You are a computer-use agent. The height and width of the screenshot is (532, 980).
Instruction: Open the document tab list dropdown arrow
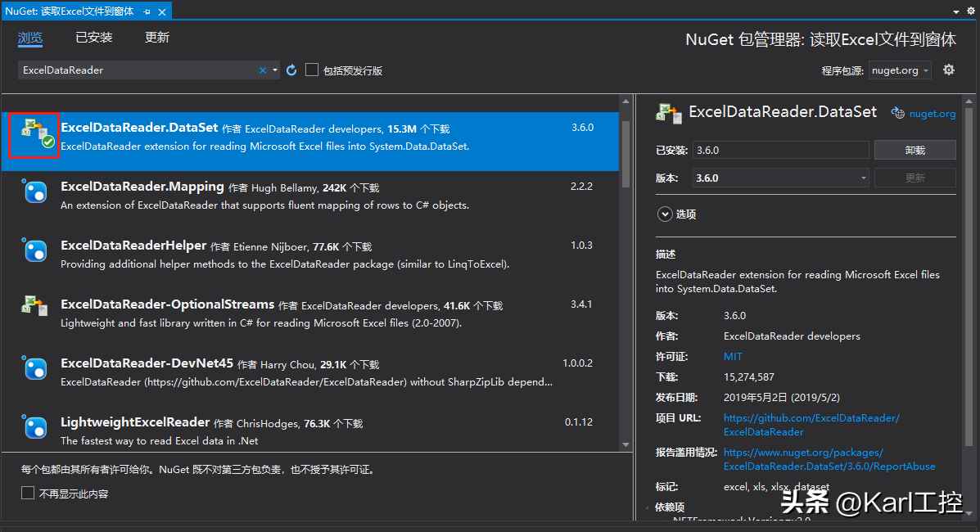click(x=956, y=11)
